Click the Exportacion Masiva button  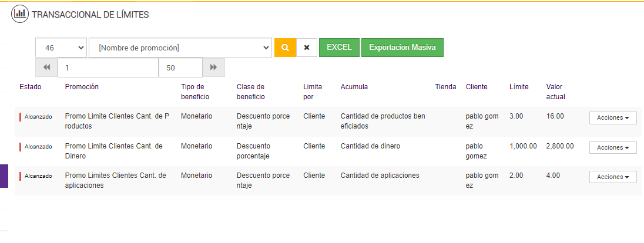click(402, 48)
